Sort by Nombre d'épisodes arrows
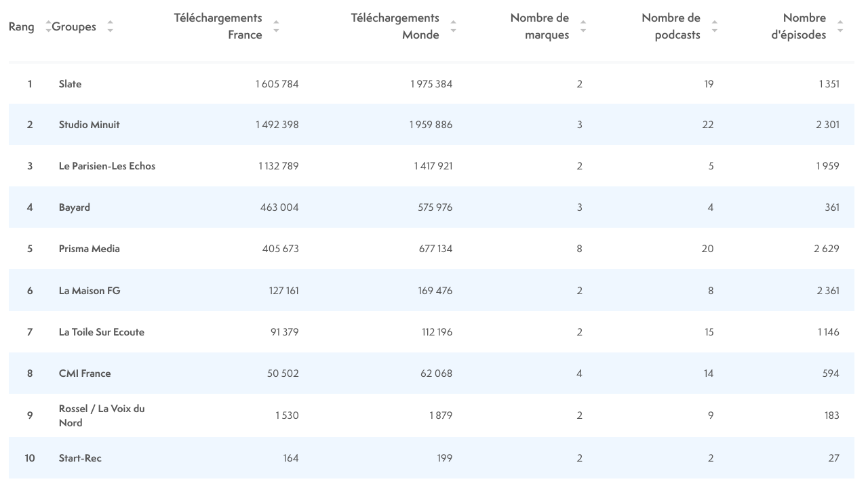Viewport: 868px width, 488px height. (x=840, y=27)
